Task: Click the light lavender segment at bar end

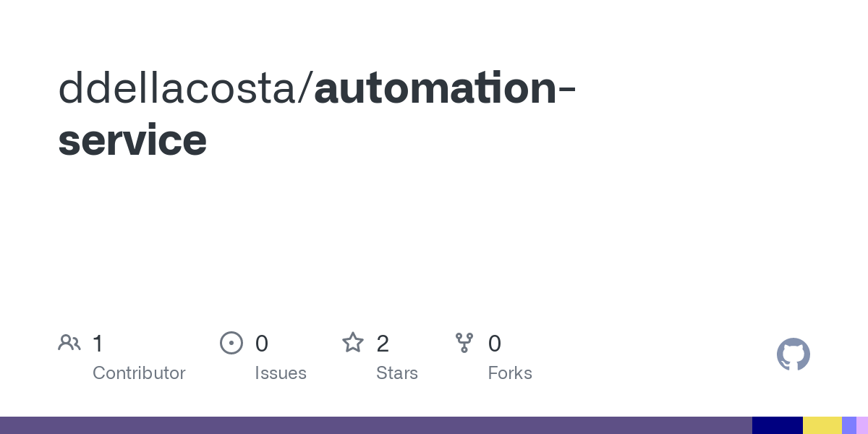Action: [x=862, y=425]
